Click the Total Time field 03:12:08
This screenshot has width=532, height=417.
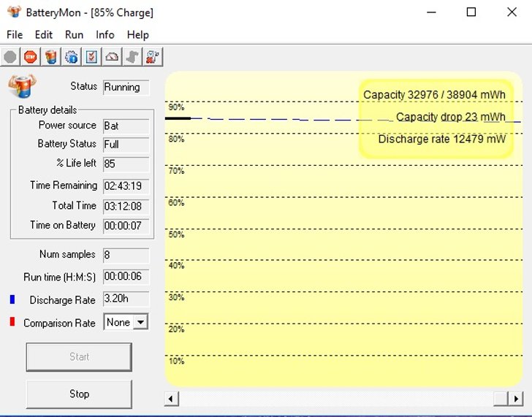pyautogui.click(x=126, y=207)
